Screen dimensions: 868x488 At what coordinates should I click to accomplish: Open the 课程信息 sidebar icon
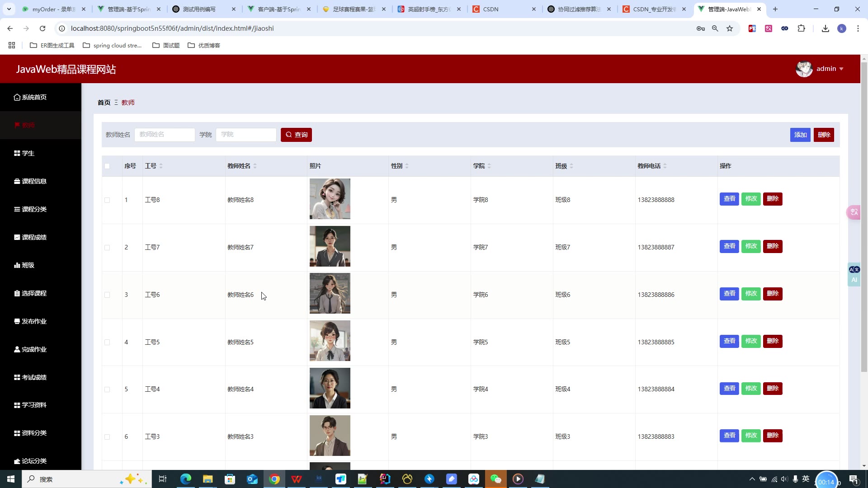point(17,181)
